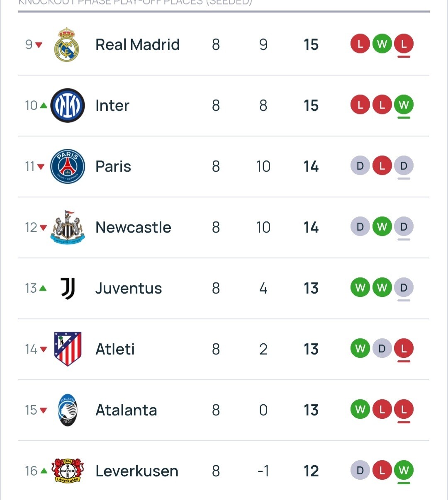
Task: Click Inter's most recent win badge
Action: (404, 105)
